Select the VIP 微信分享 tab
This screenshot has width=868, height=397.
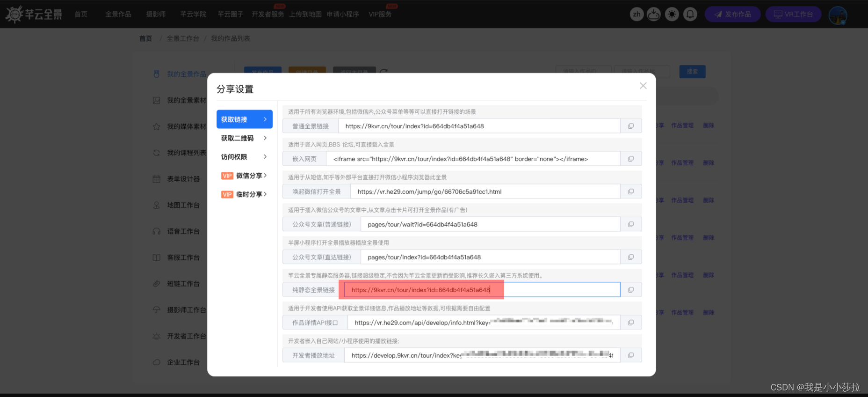click(245, 176)
